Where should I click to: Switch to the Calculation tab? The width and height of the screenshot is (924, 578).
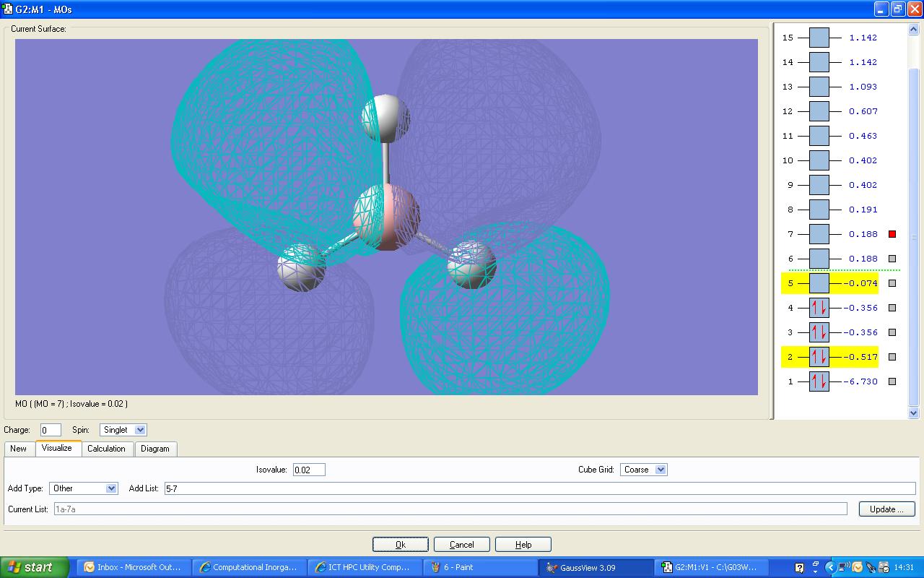click(x=106, y=449)
